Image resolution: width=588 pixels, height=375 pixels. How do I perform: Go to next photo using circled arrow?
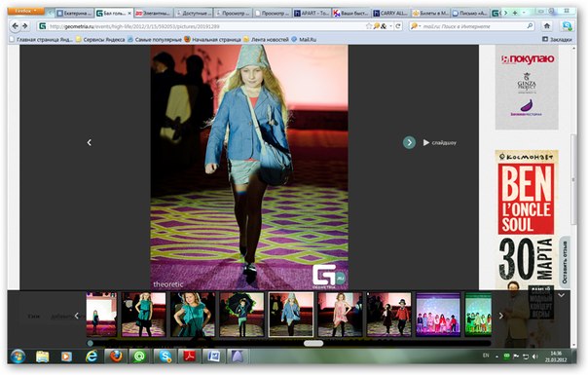(409, 142)
